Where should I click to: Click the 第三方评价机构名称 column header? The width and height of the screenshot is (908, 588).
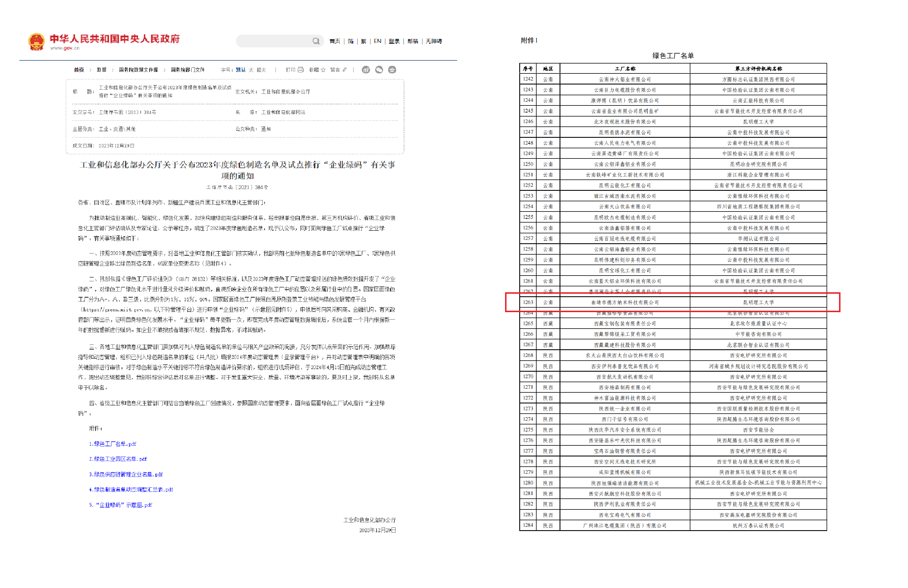[758, 69]
